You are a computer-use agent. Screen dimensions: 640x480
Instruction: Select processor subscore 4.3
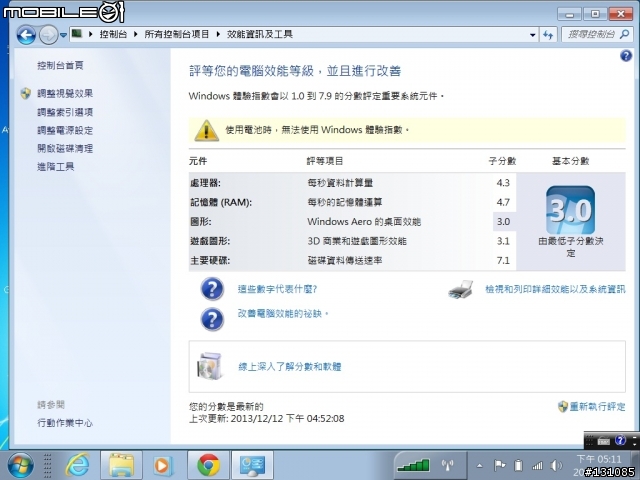coord(503,183)
